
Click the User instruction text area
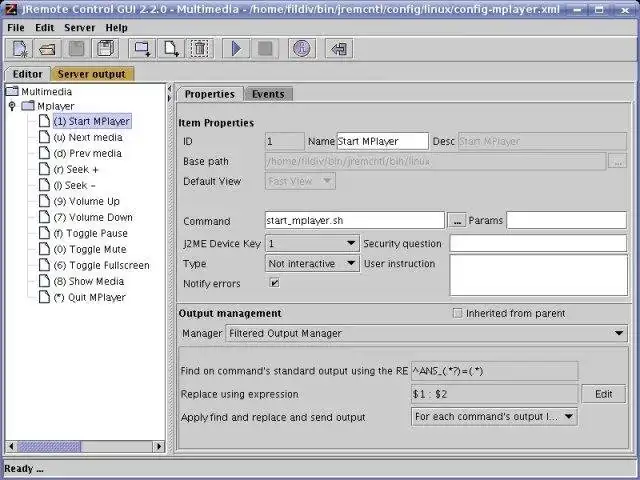click(538, 275)
